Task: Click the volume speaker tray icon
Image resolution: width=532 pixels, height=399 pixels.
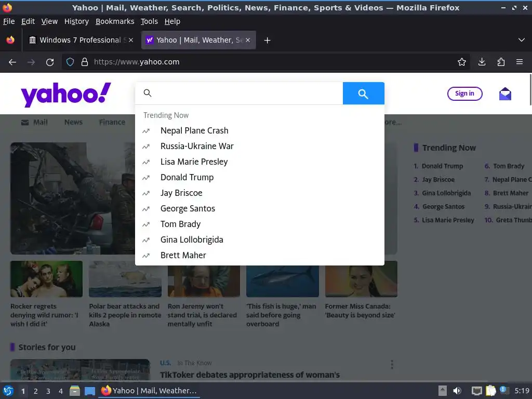Action: click(457, 391)
